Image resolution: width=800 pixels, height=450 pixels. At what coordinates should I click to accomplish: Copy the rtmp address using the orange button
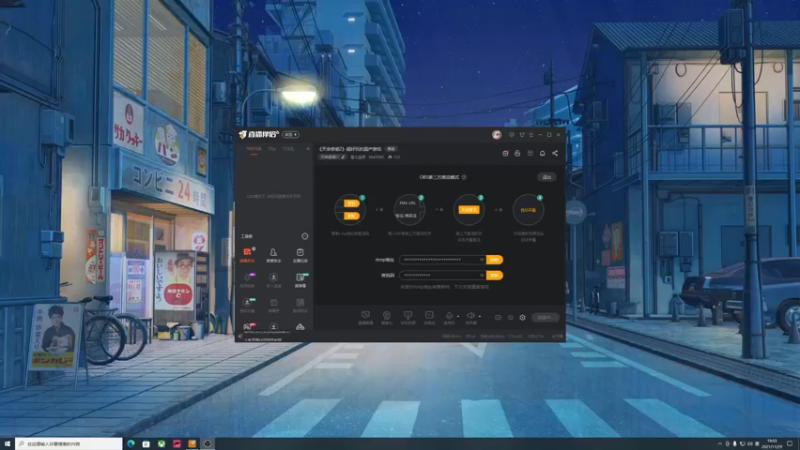(x=494, y=260)
